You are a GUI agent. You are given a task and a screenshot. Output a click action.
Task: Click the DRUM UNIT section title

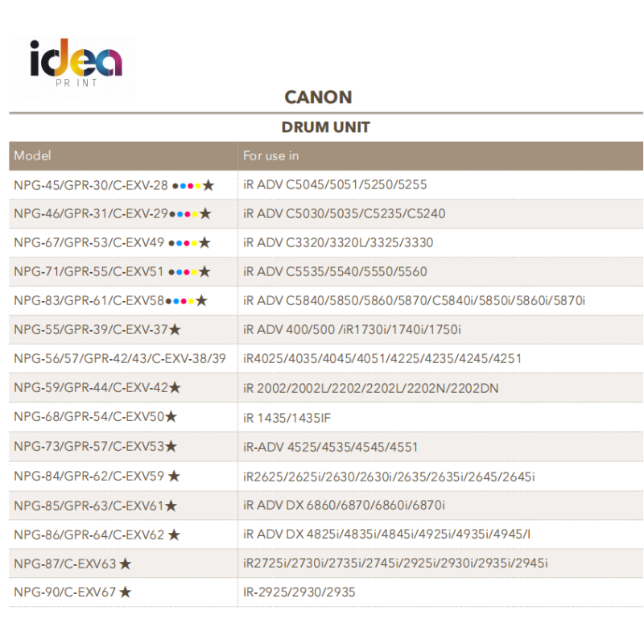click(325, 127)
